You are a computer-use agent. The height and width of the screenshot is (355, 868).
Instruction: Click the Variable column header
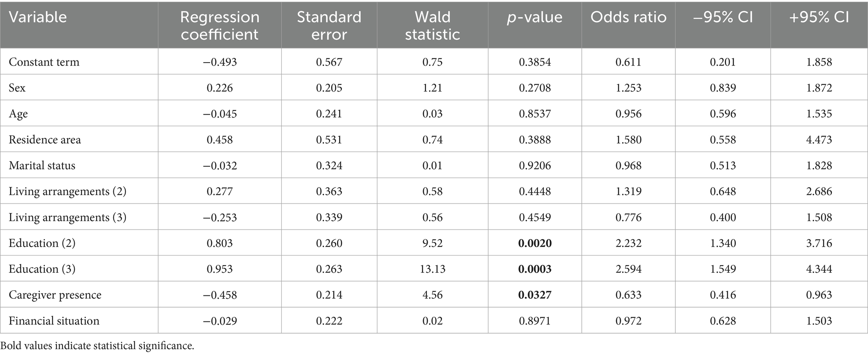(38, 17)
